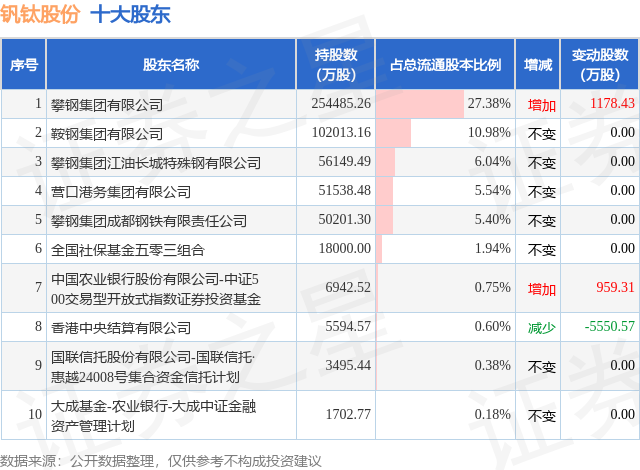Click 不变 in 鞍钢集团有限公司 row

click(x=542, y=134)
